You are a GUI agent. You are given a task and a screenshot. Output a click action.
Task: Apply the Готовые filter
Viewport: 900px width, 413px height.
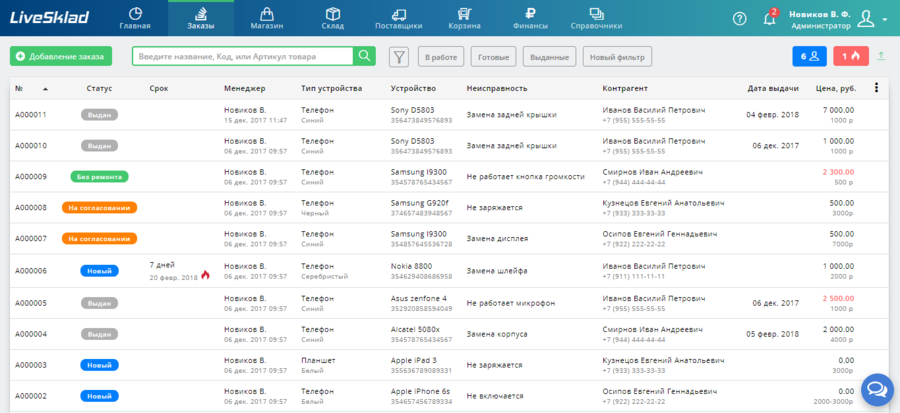click(x=494, y=57)
